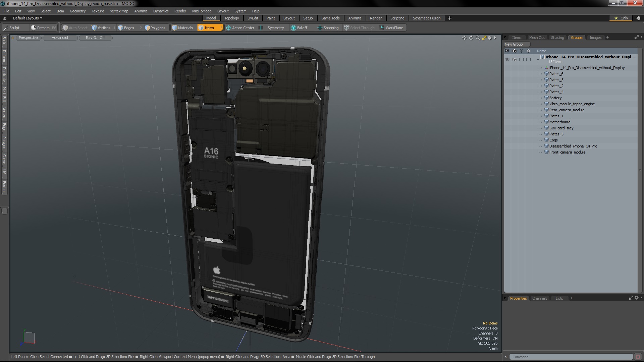Screen dimensions: 644x362
Task: Click mesh icon of Battery item
Action: point(546,98)
